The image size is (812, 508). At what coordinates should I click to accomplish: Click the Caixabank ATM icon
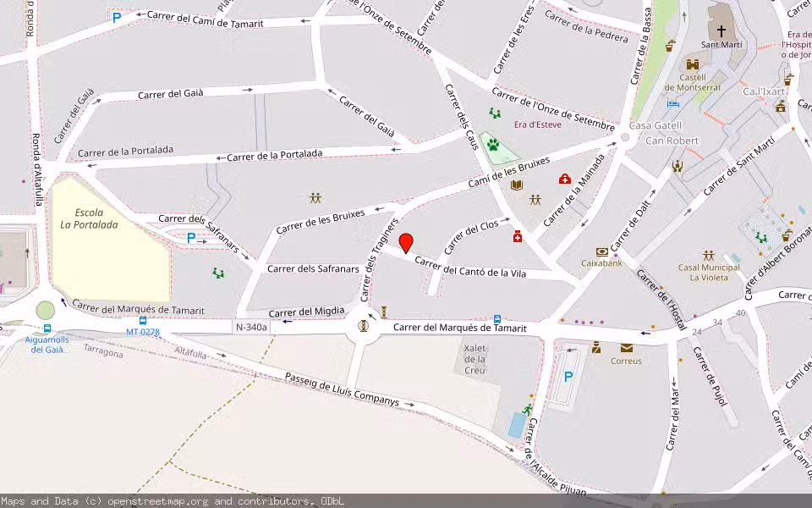coord(601,252)
